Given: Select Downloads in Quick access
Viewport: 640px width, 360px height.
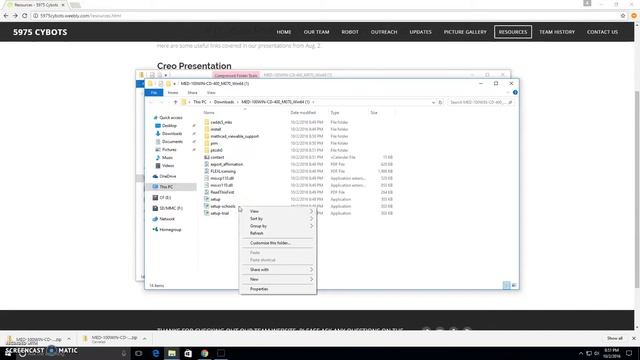Looking at the screenshot, I should pyautogui.click(x=169, y=133).
